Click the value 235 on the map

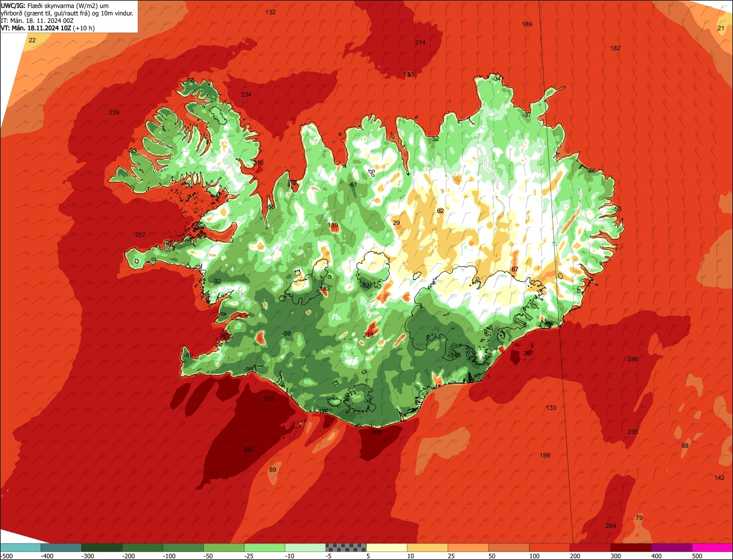pyautogui.click(x=633, y=432)
